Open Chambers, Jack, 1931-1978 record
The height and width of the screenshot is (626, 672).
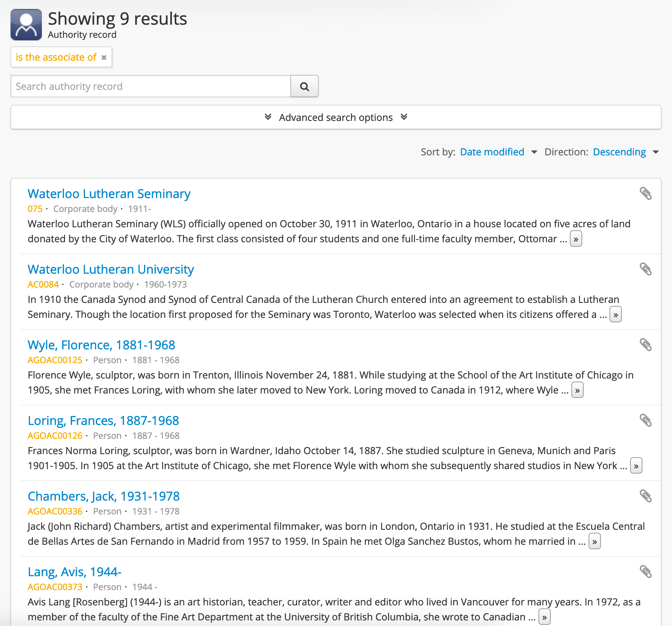(x=104, y=496)
